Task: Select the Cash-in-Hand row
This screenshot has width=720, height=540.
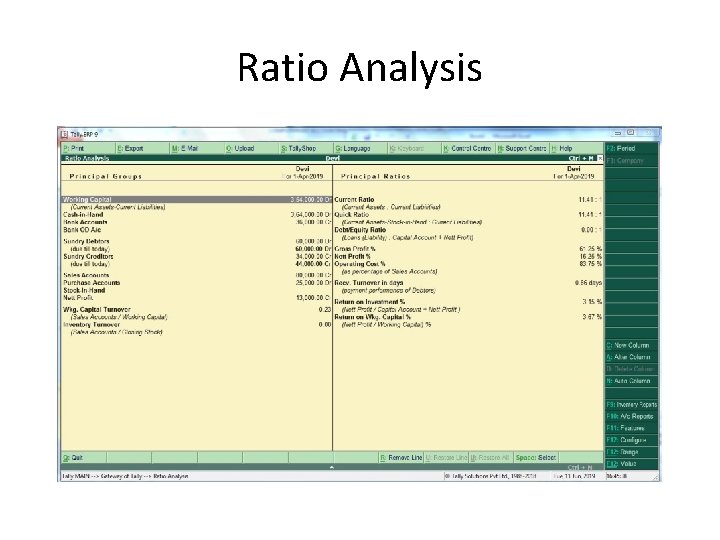Action: tap(197, 215)
